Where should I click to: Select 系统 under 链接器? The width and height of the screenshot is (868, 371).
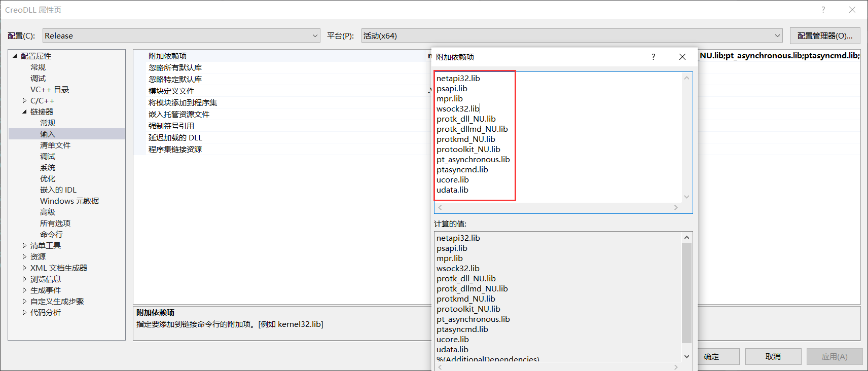coord(48,167)
